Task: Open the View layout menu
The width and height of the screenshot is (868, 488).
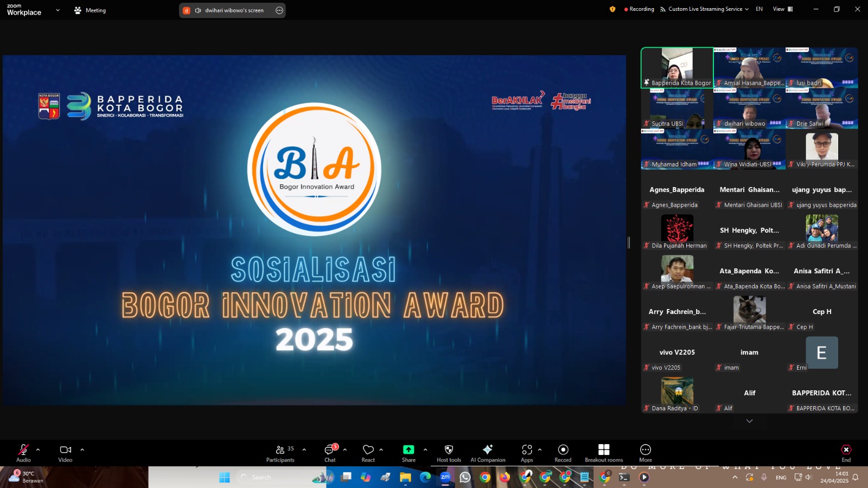Action: tap(783, 9)
